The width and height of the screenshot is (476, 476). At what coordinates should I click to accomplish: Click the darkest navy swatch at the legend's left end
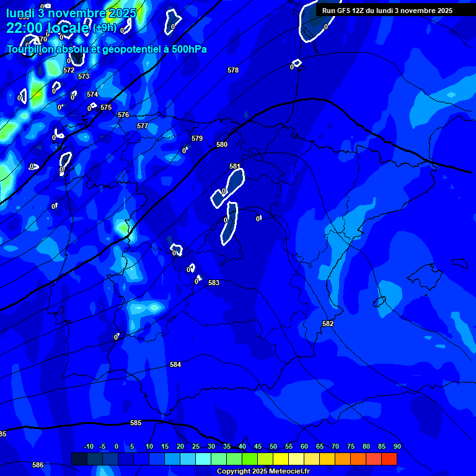click(79, 459)
